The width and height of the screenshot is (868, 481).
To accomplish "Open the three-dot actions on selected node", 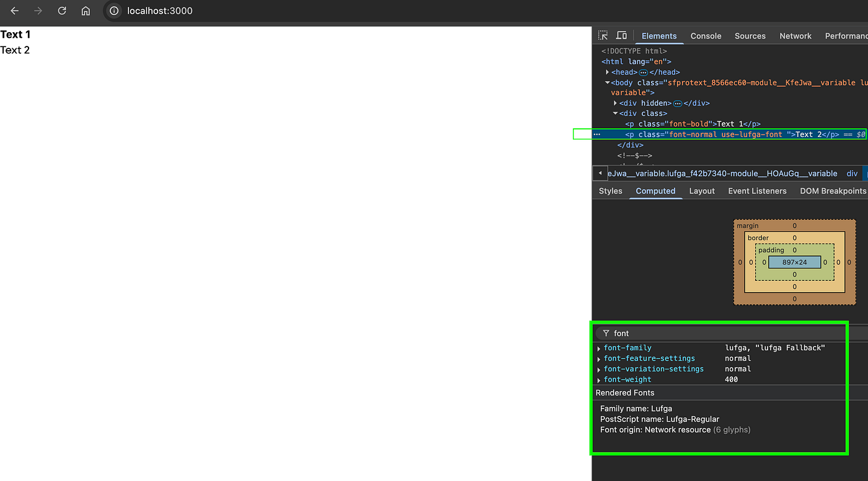I will click(x=597, y=135).
